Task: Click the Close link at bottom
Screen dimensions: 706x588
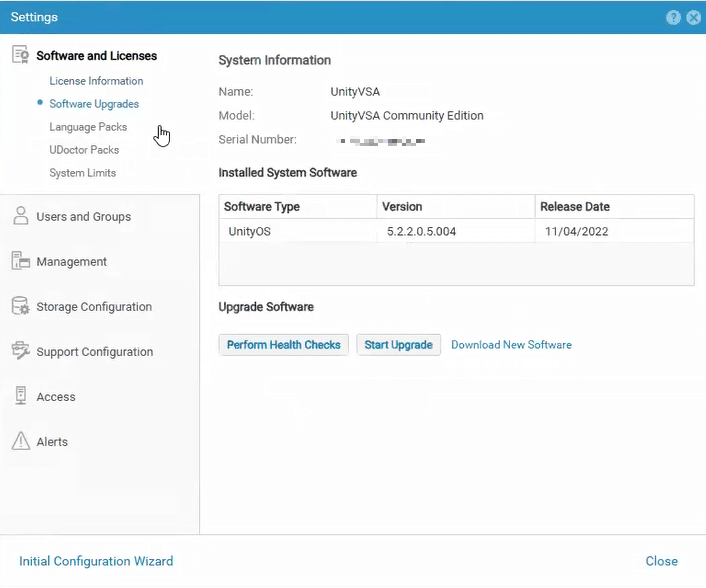Action: [x=661, y=561]
